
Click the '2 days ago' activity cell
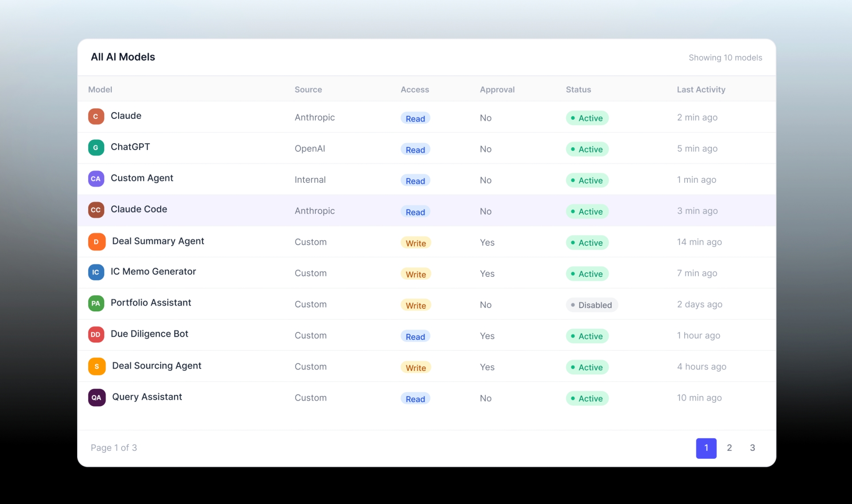(x=700, y=304)
